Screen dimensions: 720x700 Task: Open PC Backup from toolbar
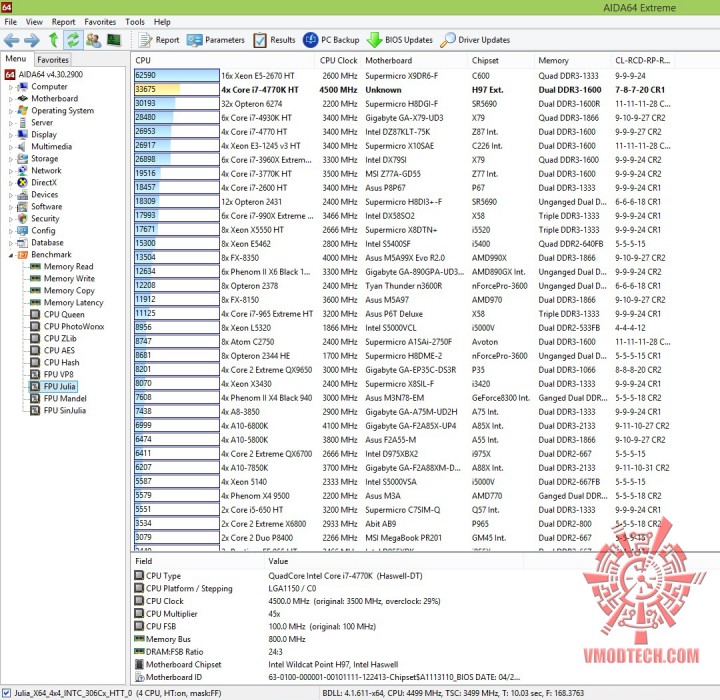[x=331, y=40]
